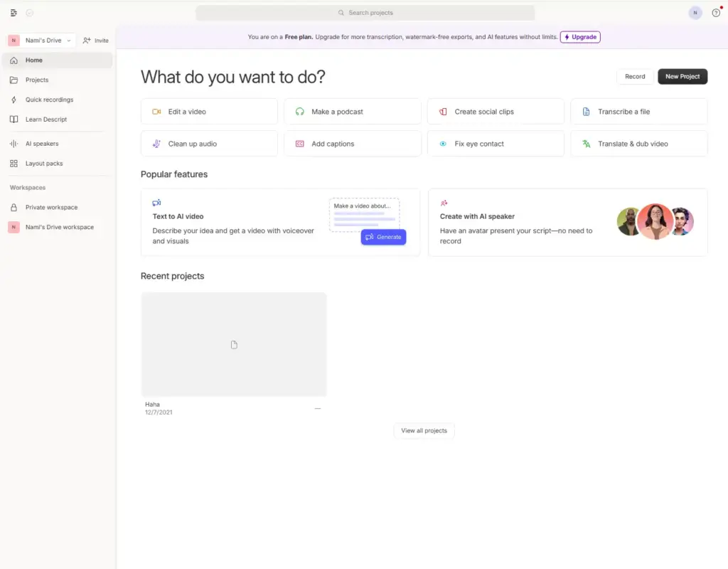Screen dimensions: 728x569
Task: Click the Upgrade button
Action: point(580,37)
